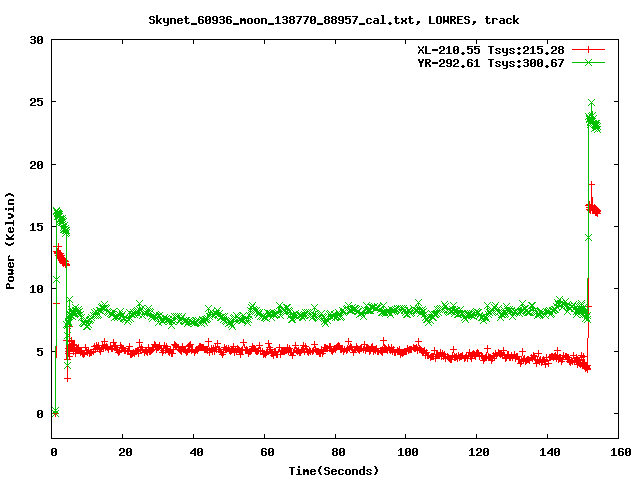Screen dimensions: 640x480
Task: Click the red XL legend line sample
Action: pos(588,50)
